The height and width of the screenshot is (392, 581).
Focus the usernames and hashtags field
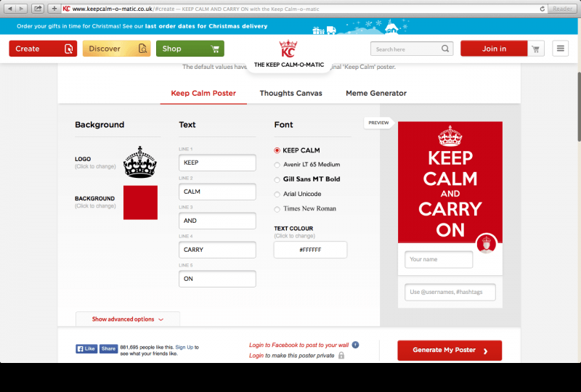[x=450, y=292]
